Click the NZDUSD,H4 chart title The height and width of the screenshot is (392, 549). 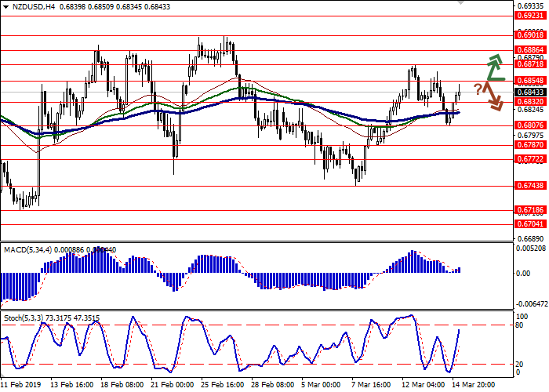pos(25,6)
